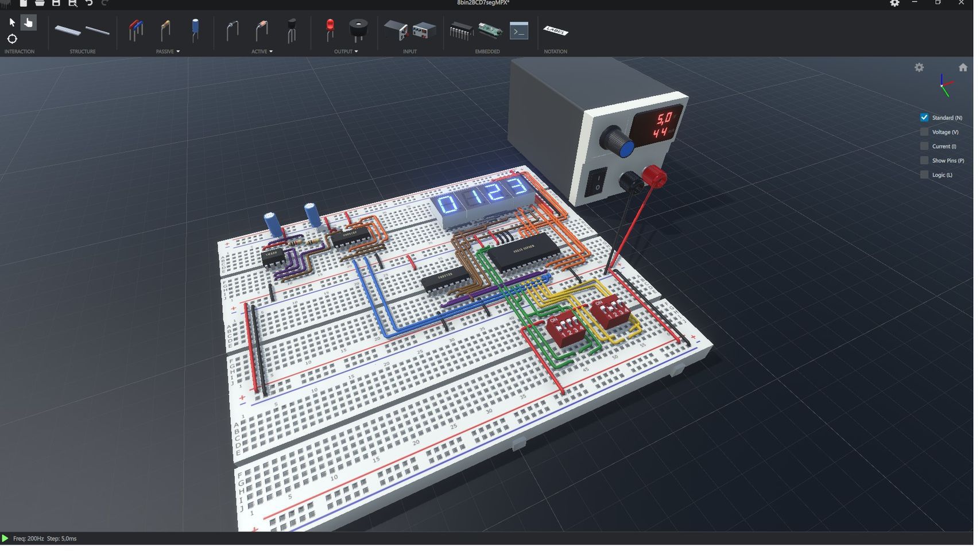This screenshot has height=551, width=980.
Task: Click the "Step: 5,0ms" status text
Action: tap(62, 539)
